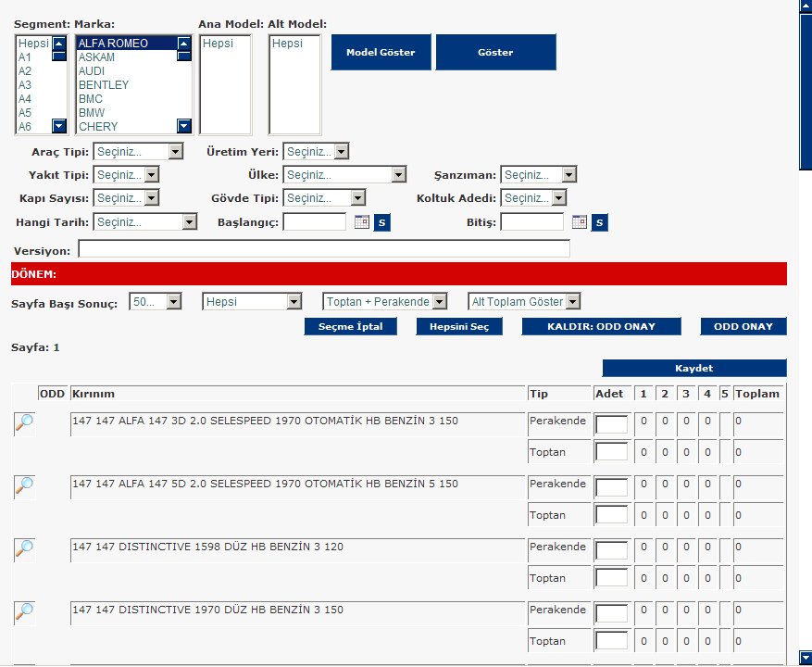Click the Hepsini Seç button
812x667 pixels.
459,326
